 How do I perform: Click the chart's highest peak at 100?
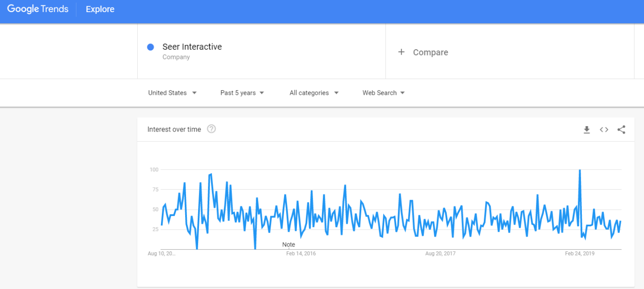point(580,170)
